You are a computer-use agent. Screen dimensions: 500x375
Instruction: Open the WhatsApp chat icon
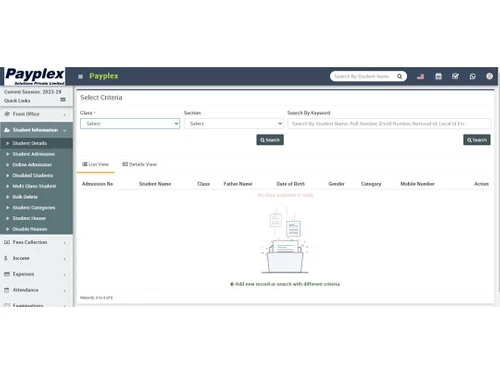[472, 76]
